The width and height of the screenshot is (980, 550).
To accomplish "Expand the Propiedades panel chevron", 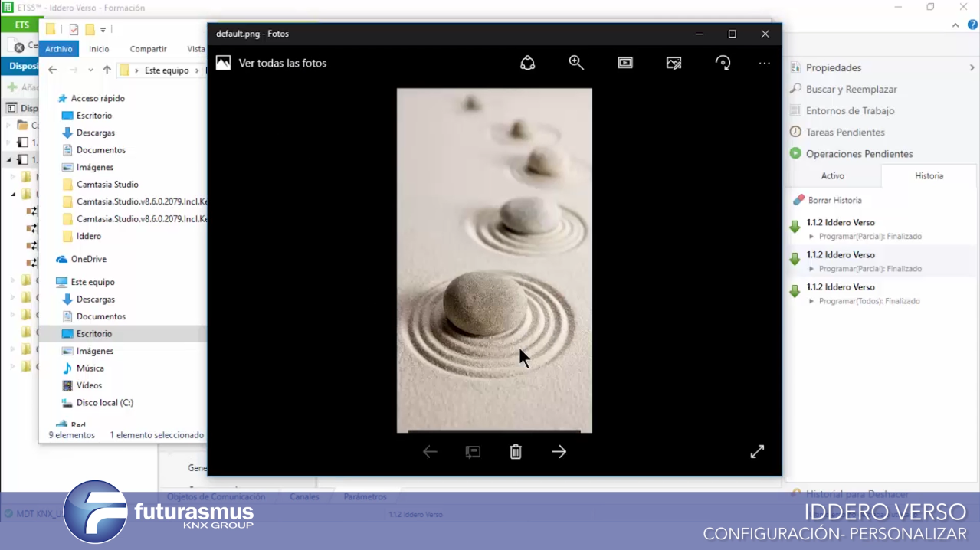I will (x=972, y=67).
